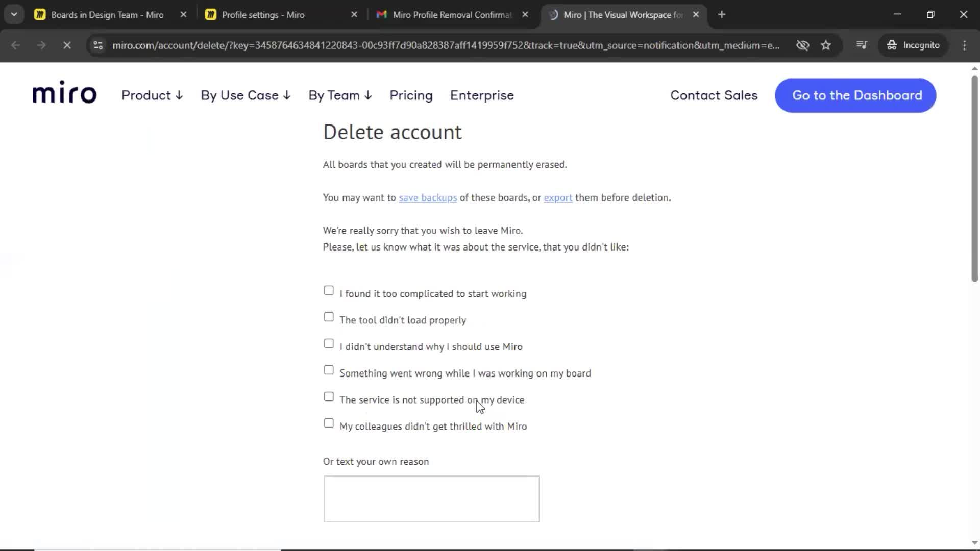Image resolution: width=980 pixels, height=551 pixels.
Task: Check 'The tool didn't load properly'
Action: (329, 317)
